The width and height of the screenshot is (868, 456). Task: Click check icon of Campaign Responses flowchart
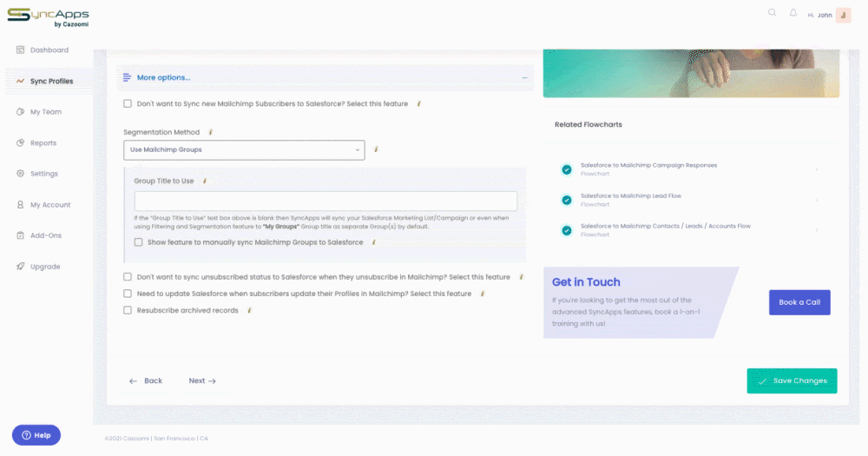[566, 169]
